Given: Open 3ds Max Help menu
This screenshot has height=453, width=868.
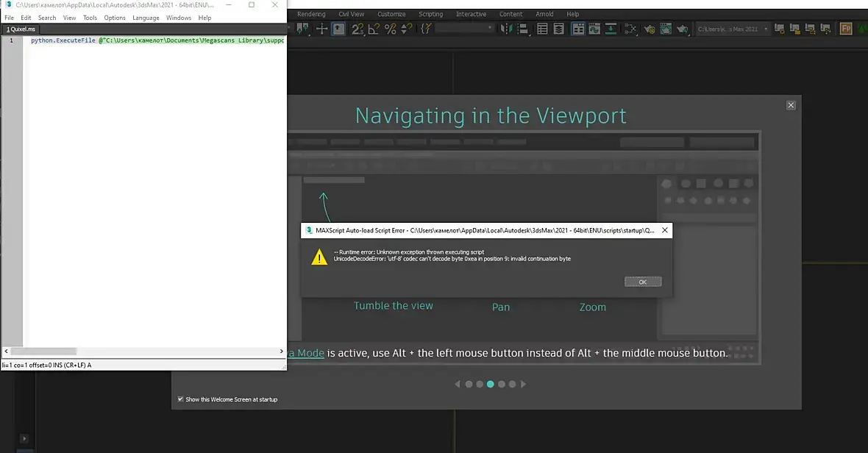Looking at the screenshot, I should click(573, 14).
